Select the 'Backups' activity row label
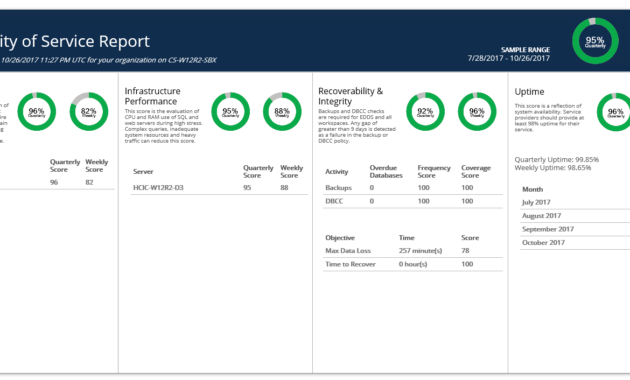This screenshot has height=380, width=630. point(338,188)
